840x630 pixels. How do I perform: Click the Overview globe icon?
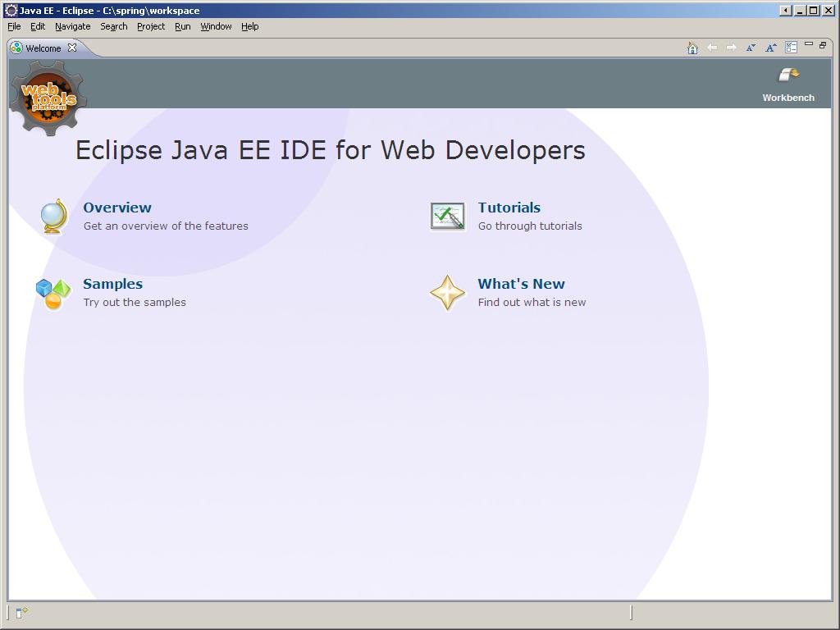54,217
